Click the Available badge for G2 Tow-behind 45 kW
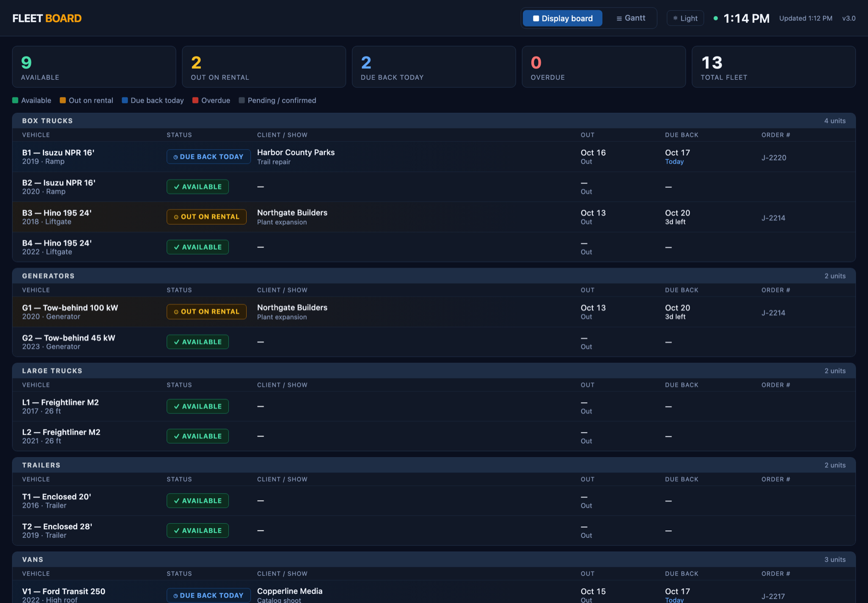 (x=197, y=342)
